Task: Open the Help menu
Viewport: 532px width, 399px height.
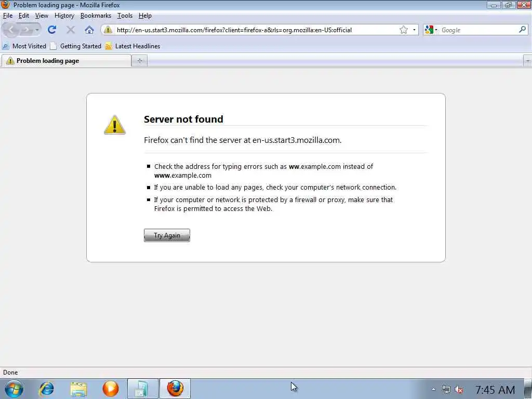Action: coord(145,16)
